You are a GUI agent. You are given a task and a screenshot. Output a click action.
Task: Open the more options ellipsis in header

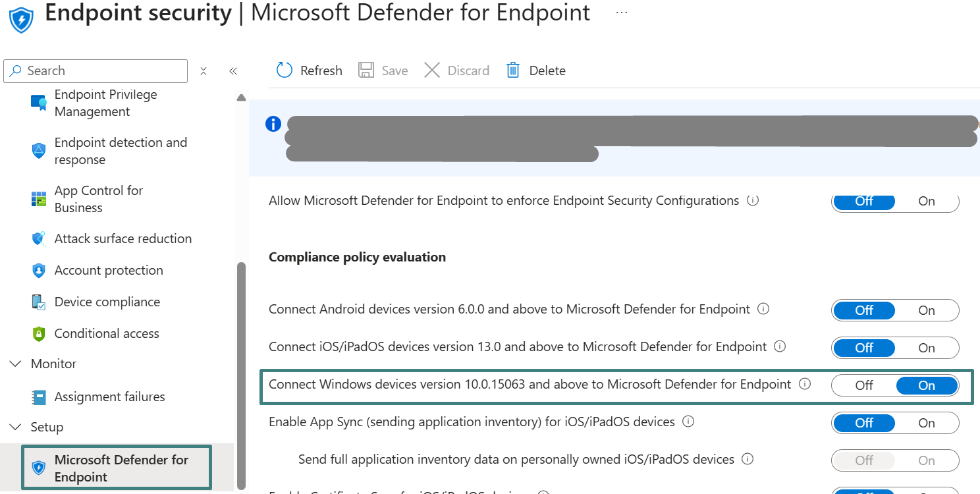click(621, 13)
